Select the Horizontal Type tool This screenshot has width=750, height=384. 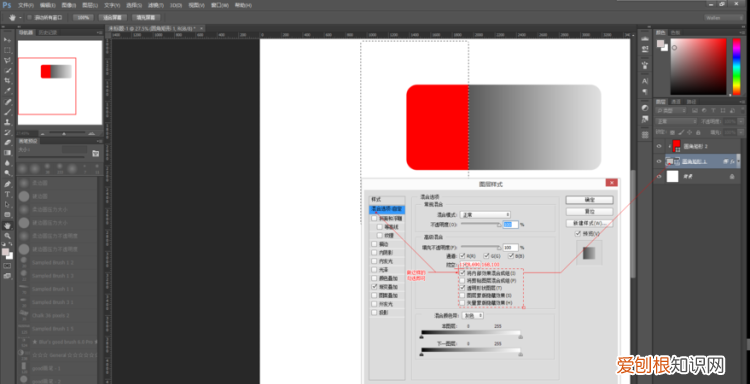[7, 194]
